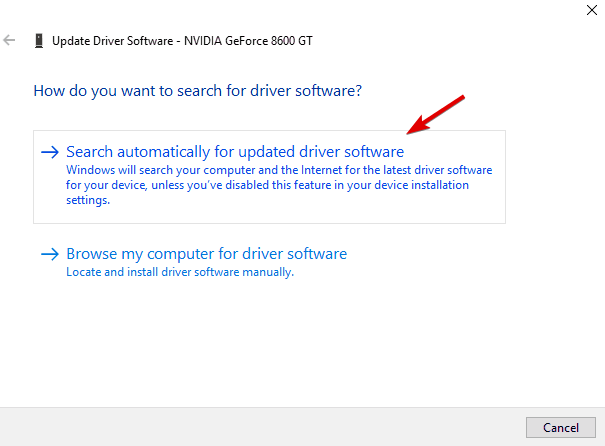This screenshot has width=605, height=446.
Task: Choose Search automatically for updated driver software
Action: click(269, 177)
